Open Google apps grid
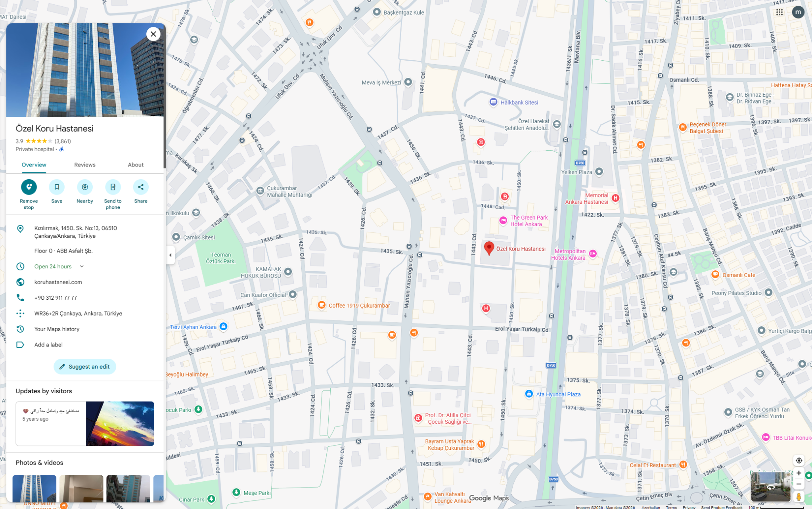This screenshot has width=812, height=509. (779, 12)
